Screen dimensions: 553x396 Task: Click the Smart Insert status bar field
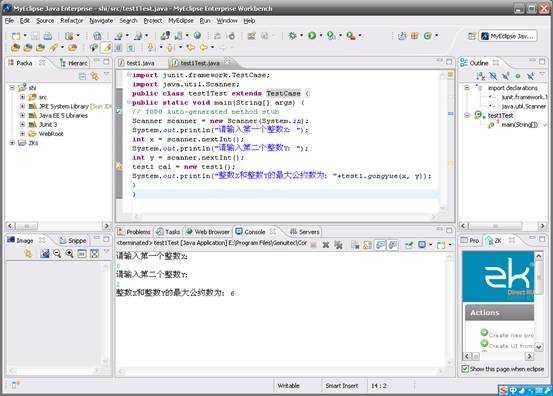point(341,386)
